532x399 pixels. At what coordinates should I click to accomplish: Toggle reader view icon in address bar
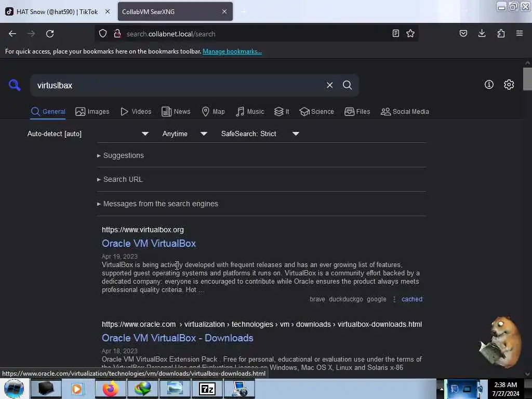pos(395,33)
